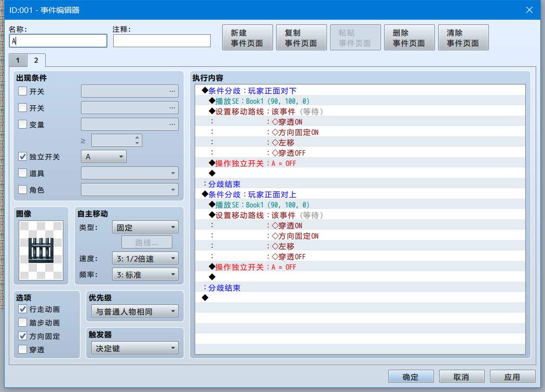Click the second 开关 switch selector field
Viewport: 545px width, 392px height.
(130, 108)
